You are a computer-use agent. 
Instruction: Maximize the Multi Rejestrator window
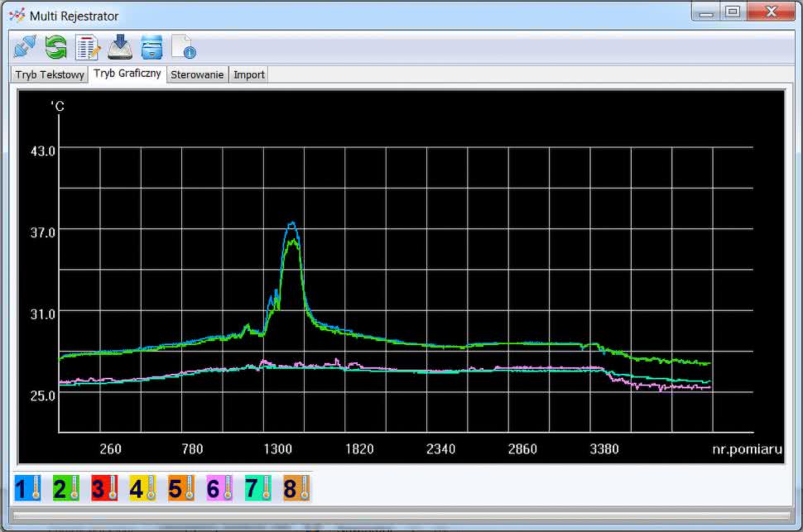coord(732,12)
